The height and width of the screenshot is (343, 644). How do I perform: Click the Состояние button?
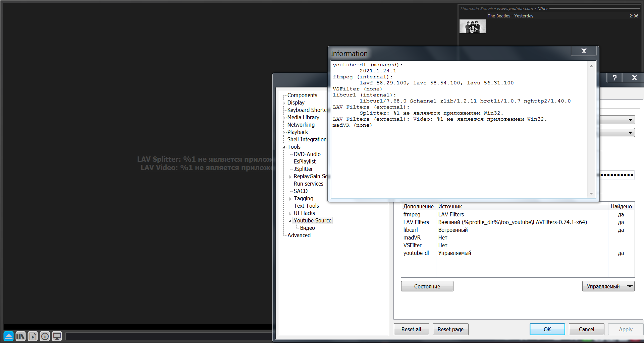pos(427,286)
